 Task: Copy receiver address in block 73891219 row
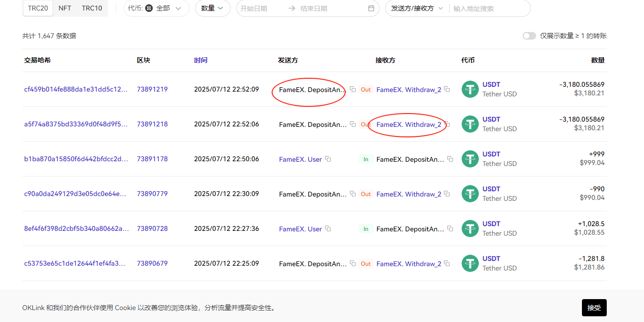coord(447,89)
